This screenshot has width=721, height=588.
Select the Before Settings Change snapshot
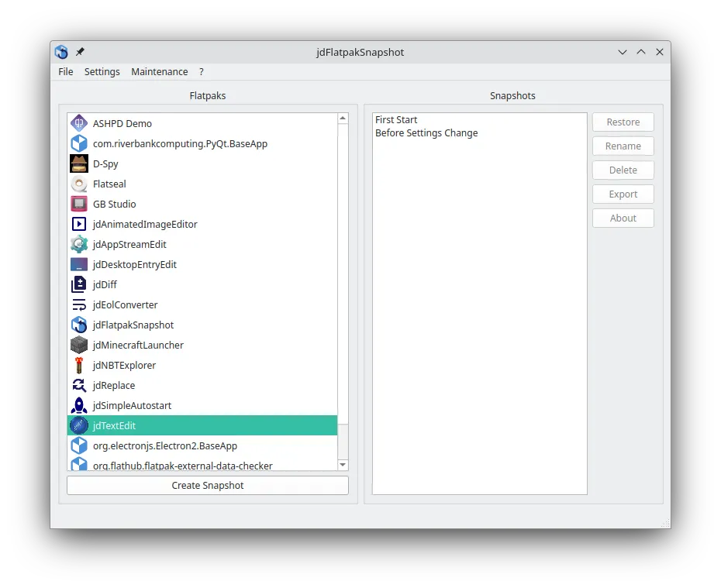(x=480, y=133)
